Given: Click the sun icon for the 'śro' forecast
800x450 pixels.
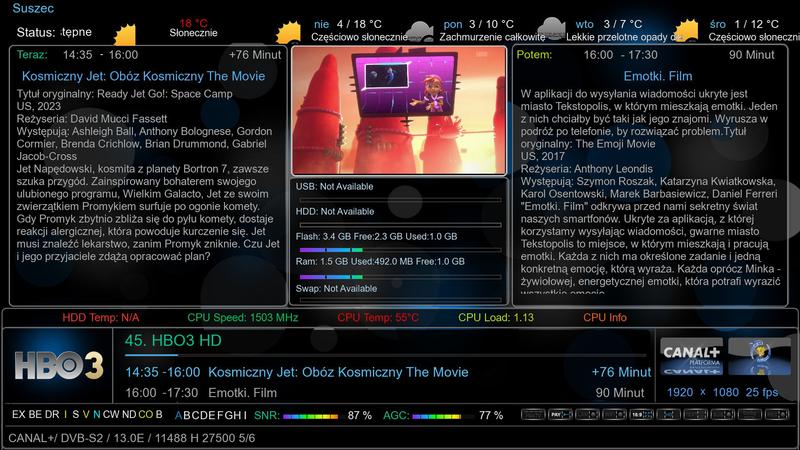Looking at the screenshot, I should pos(686,31).
